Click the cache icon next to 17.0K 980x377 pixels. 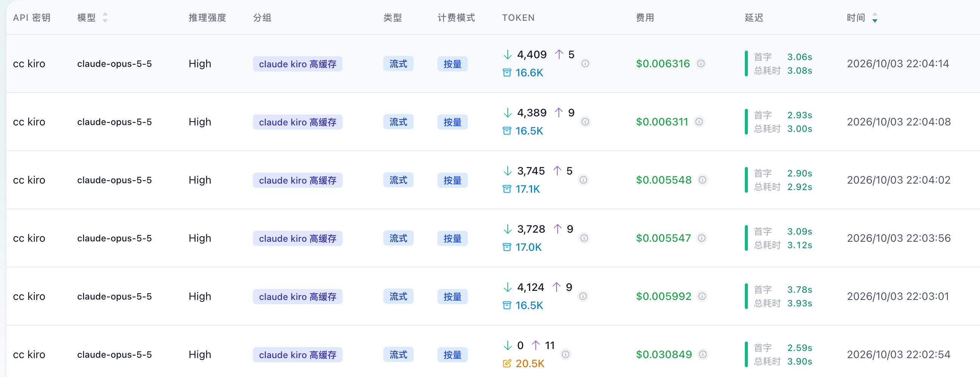tap(507, 247)
